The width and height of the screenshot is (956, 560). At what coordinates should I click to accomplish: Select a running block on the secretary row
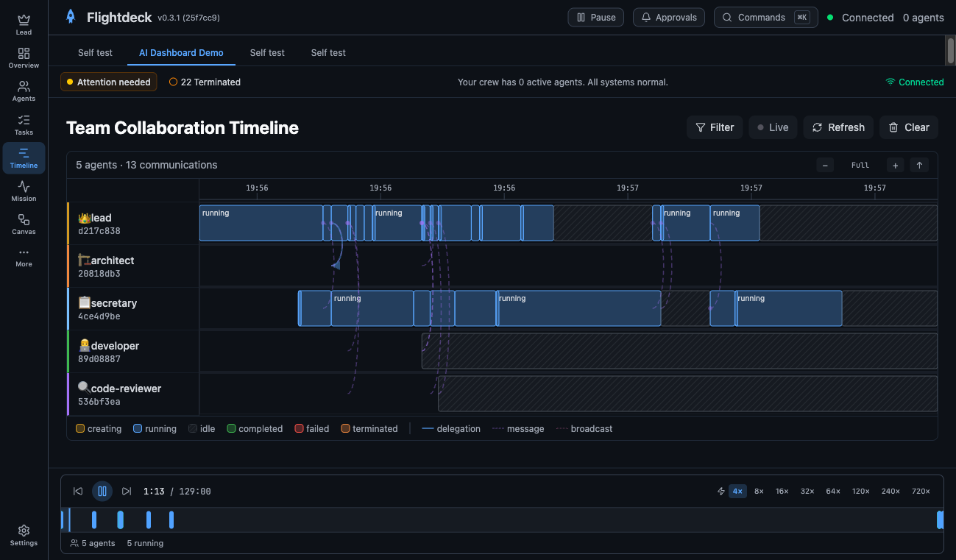pyautogui.click(x=372, y=308)
